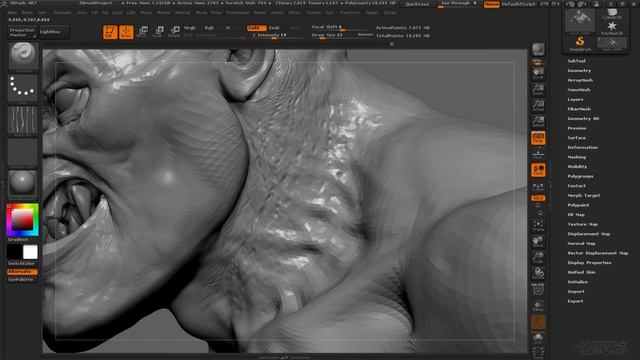Select the SimpleBrush tool icon
The image size is (640, 360).
click(580, 43)
